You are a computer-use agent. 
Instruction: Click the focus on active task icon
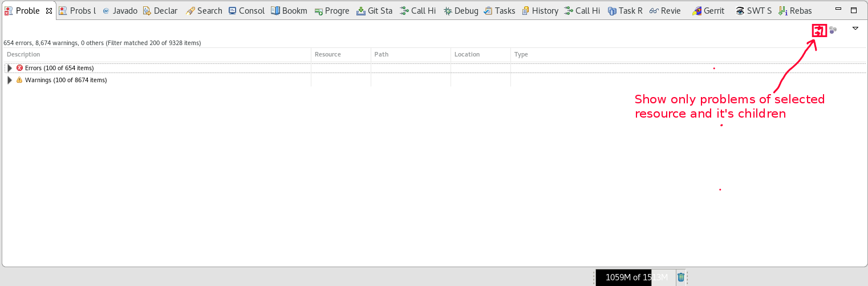click(x=833, y=30)
